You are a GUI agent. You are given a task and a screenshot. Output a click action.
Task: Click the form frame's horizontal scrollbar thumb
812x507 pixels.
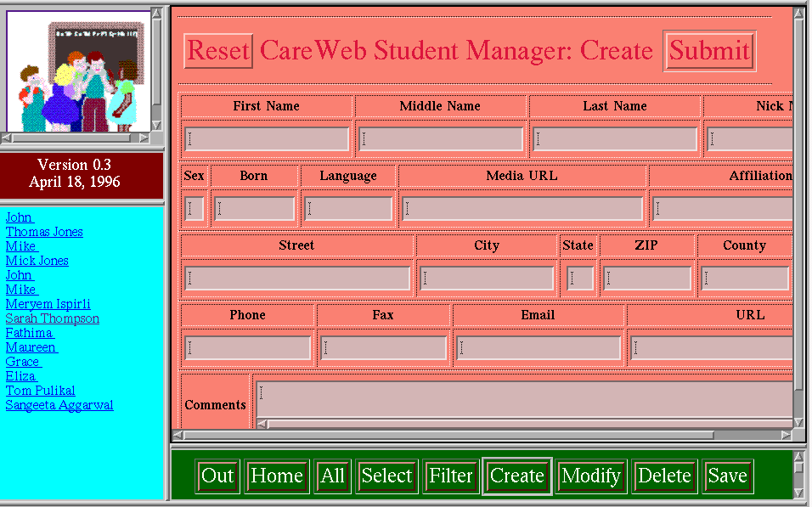point(449,435)
